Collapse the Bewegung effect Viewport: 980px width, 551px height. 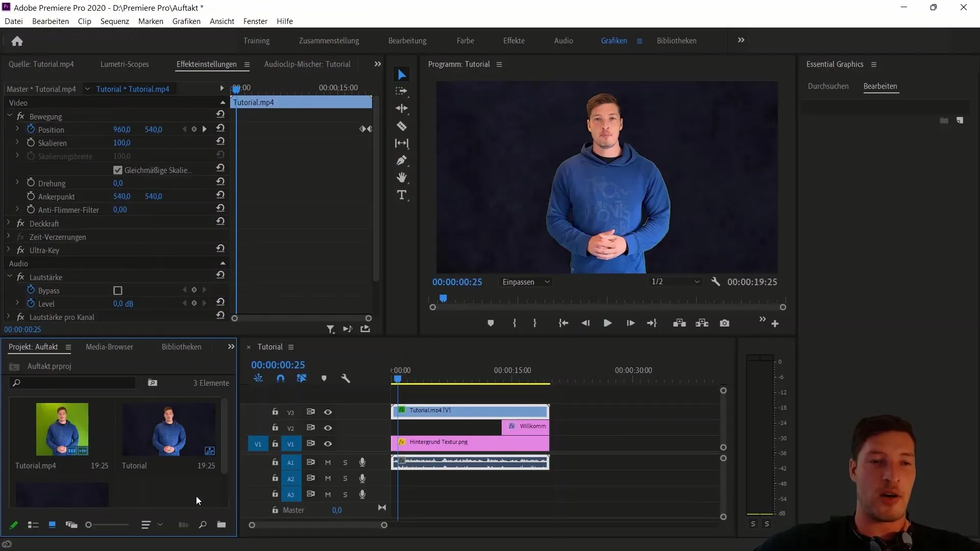point(9,116)
